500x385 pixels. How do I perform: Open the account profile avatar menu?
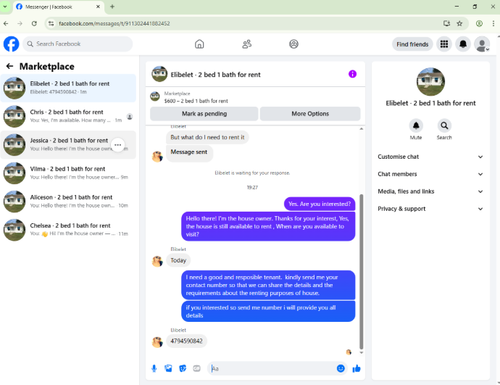pos(482,44)
